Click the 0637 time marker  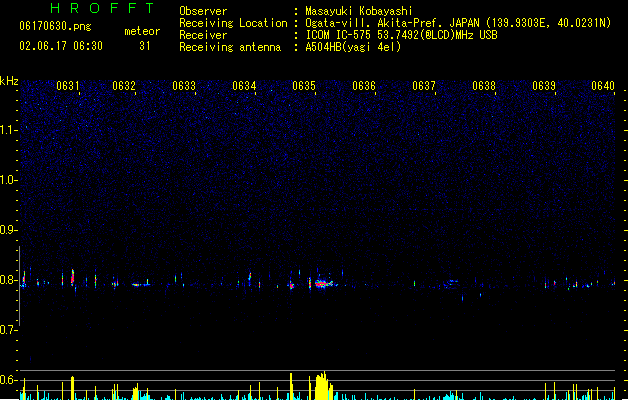424,86
